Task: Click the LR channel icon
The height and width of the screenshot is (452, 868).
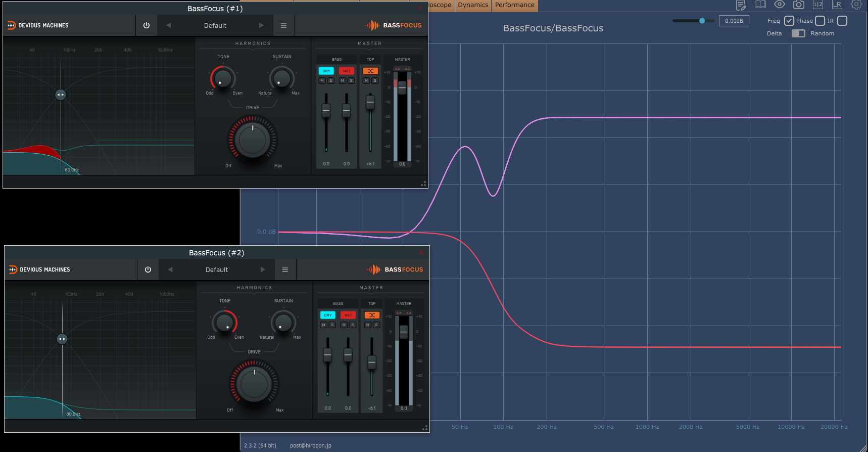Action: [837, 5]
